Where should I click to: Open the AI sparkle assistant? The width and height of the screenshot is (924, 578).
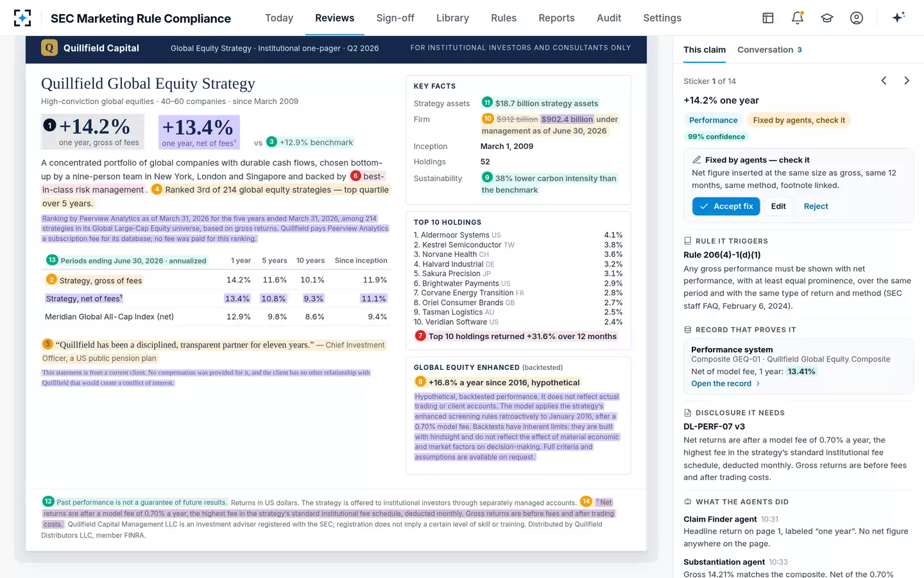[898, 17]
